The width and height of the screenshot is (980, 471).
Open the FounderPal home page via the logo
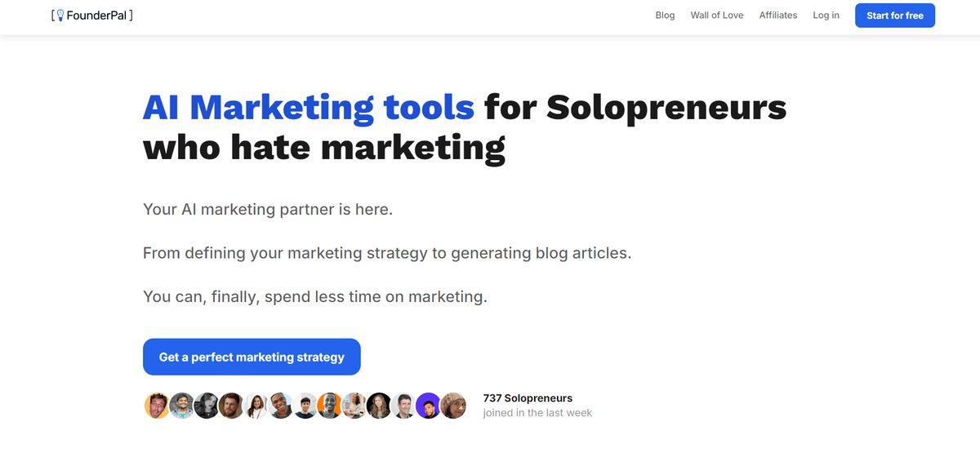(91, 13)
